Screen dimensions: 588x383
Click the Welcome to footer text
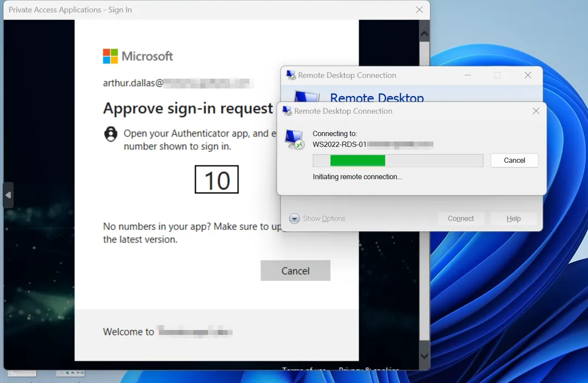[129, 332]
